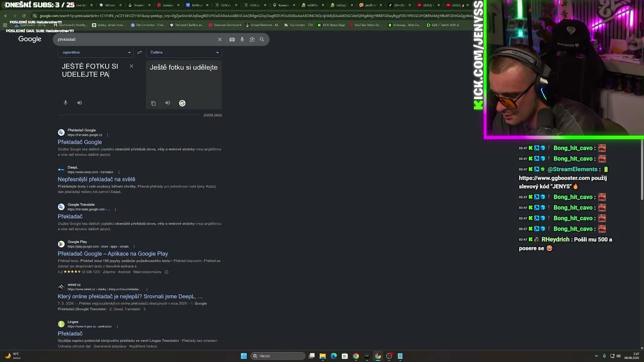The image size is (644, 362).
Task: Open DeepL Nepřesnější překladač na světě result
Action: click(97, 179)
